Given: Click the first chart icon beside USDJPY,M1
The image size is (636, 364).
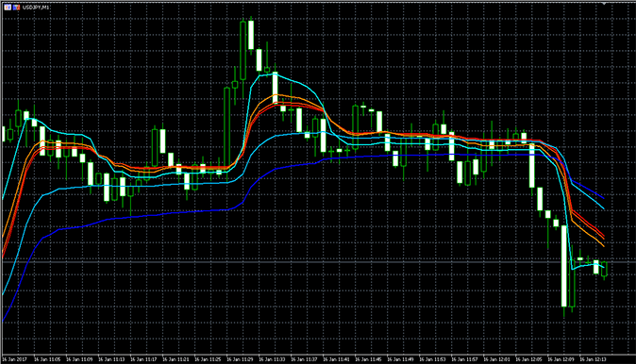Looking at the screenshot, I should tap(8, 7).
